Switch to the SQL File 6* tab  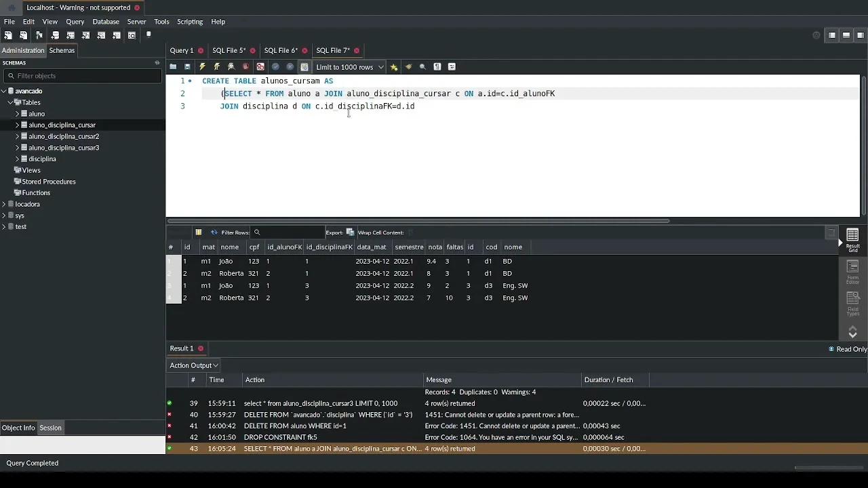(x=281, y=50)
